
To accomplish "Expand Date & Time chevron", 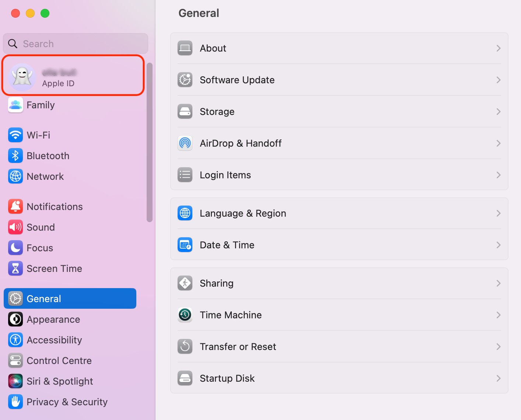I will (498, 245).
